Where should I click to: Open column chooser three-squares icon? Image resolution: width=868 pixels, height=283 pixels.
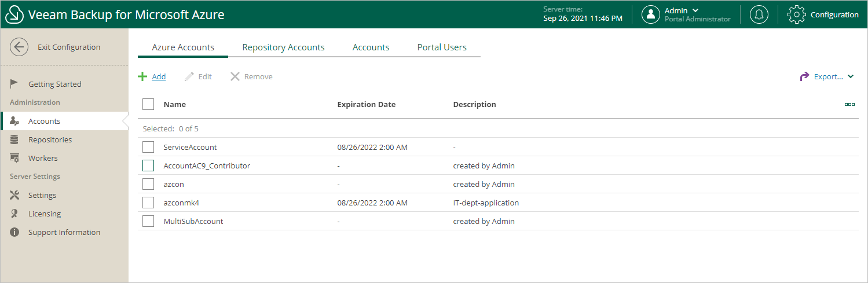[x=849, y=104]
